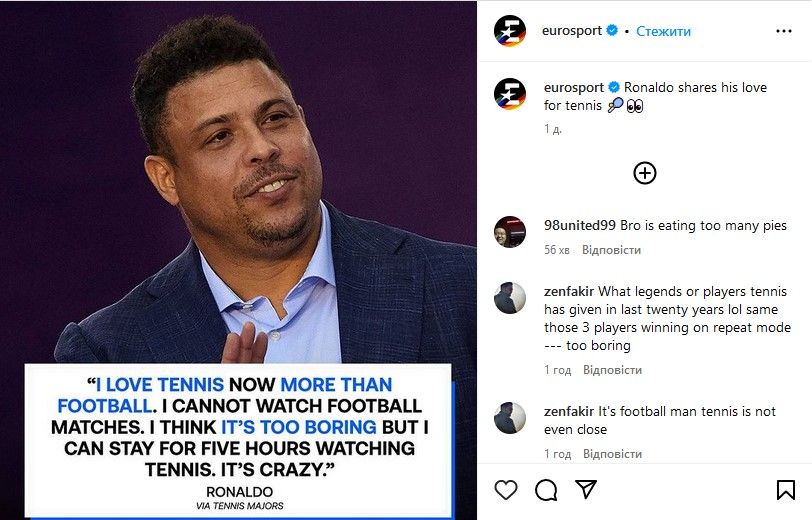The image size is (812, 520).
Task: Like the post with the heart icon
Action: coord(507,490)
